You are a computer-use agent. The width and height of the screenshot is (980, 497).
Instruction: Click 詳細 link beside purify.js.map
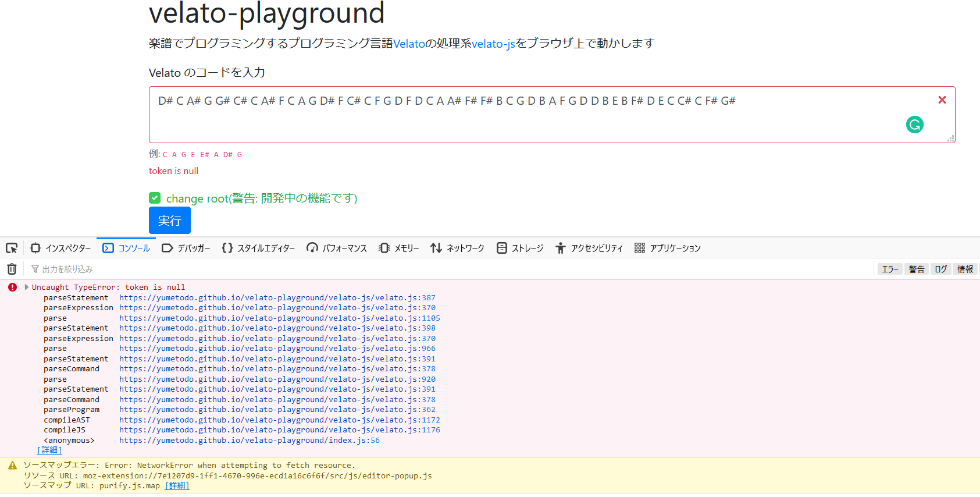(177, 486)
